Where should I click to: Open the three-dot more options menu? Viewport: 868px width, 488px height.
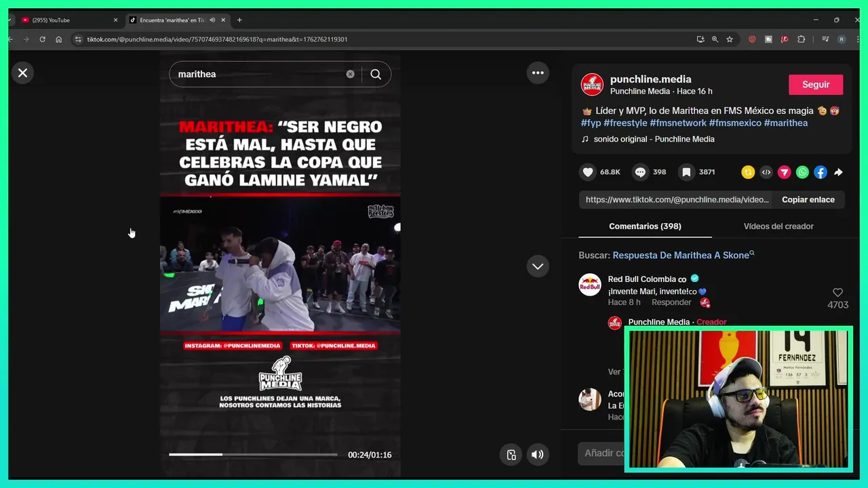[x=538, y=73]
